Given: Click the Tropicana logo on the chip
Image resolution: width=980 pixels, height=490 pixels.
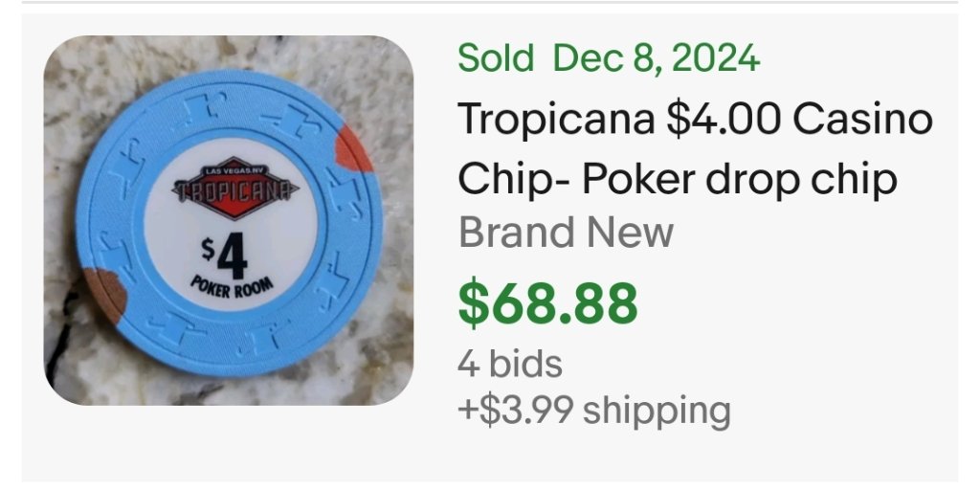Looking at the screenshot, I should (x=234, y=191).
